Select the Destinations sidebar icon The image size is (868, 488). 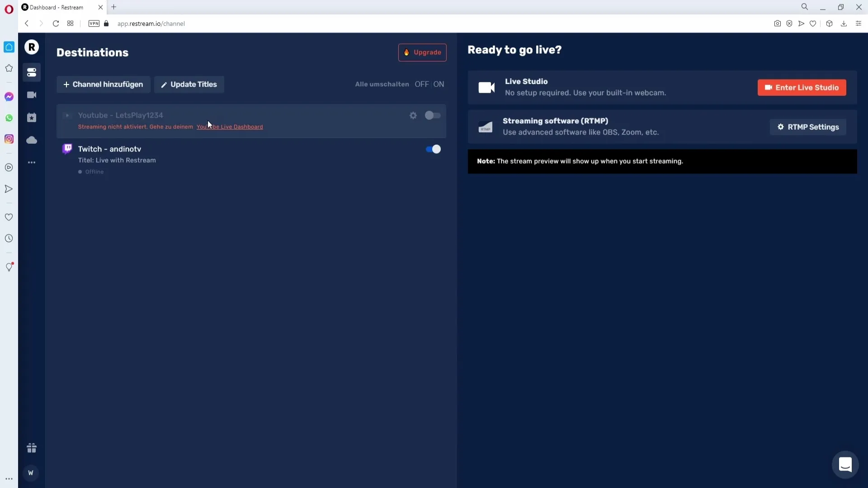click(32, 72)
